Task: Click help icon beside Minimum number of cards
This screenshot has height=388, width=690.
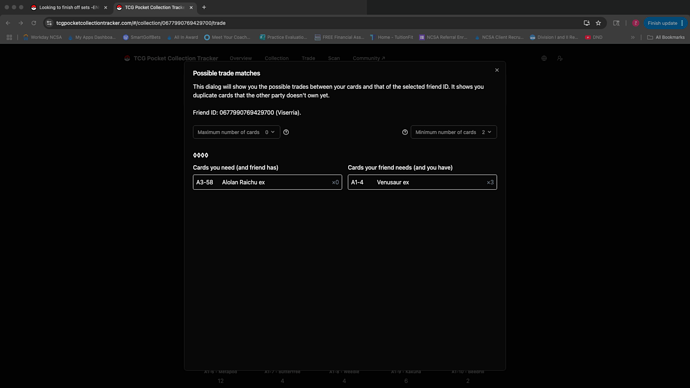Action: (x=405, y=132)
